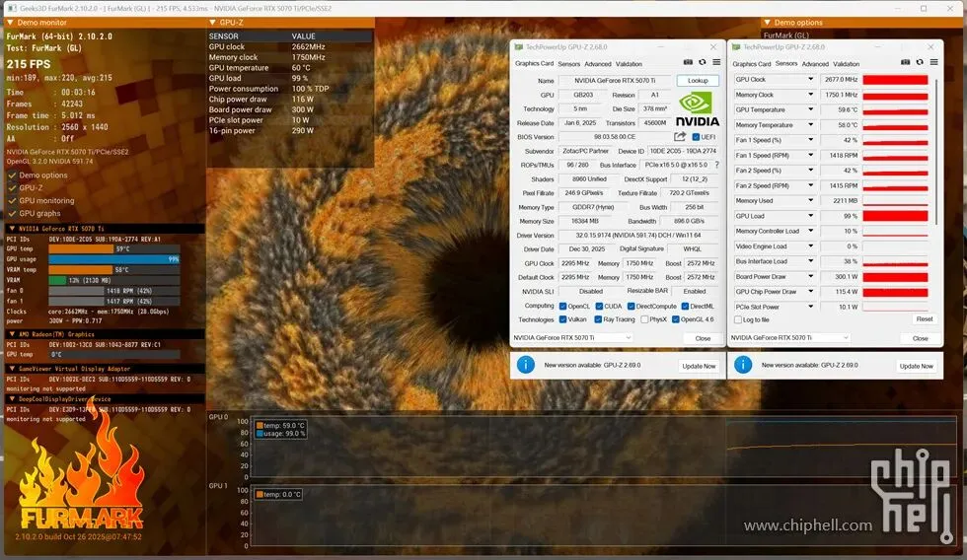Open Validation tab in Sensors window
Viewport: 967px width, 560px height.
point(847,64)
